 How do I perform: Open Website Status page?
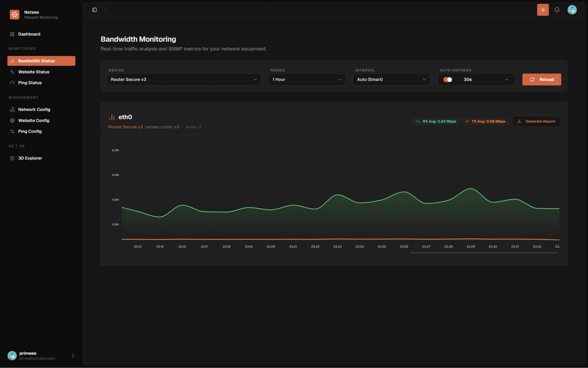41,72
